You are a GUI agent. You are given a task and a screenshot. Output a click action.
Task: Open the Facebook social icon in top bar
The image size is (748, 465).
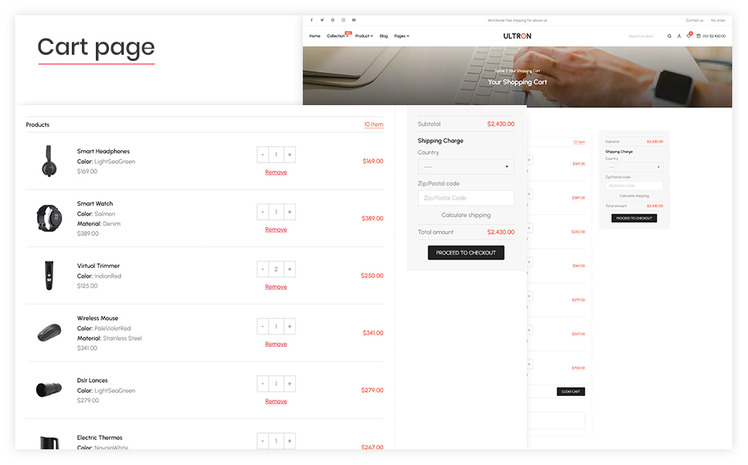312,20
